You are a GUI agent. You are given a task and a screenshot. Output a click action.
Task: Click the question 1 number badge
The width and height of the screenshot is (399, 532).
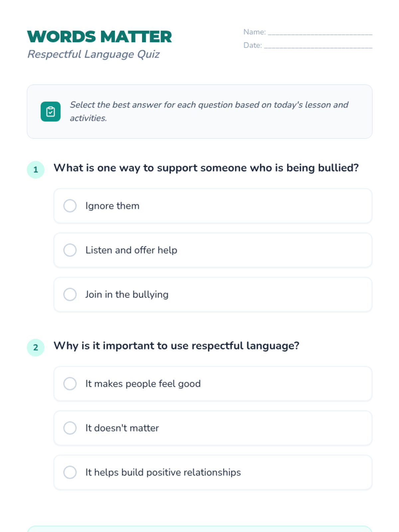[x=36, y=170]
